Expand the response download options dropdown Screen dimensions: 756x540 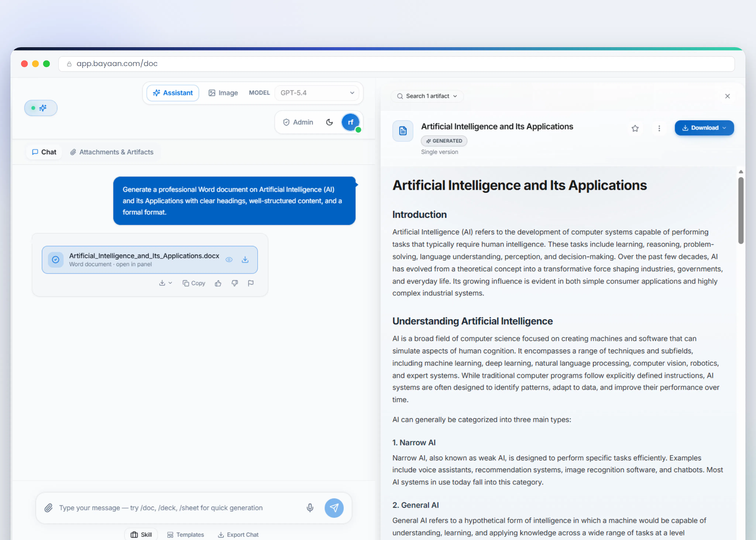[x=165, y=283]
